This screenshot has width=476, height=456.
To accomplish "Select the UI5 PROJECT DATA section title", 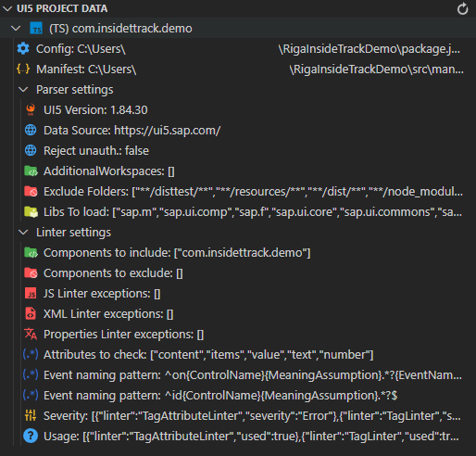I will click(62, 8).
